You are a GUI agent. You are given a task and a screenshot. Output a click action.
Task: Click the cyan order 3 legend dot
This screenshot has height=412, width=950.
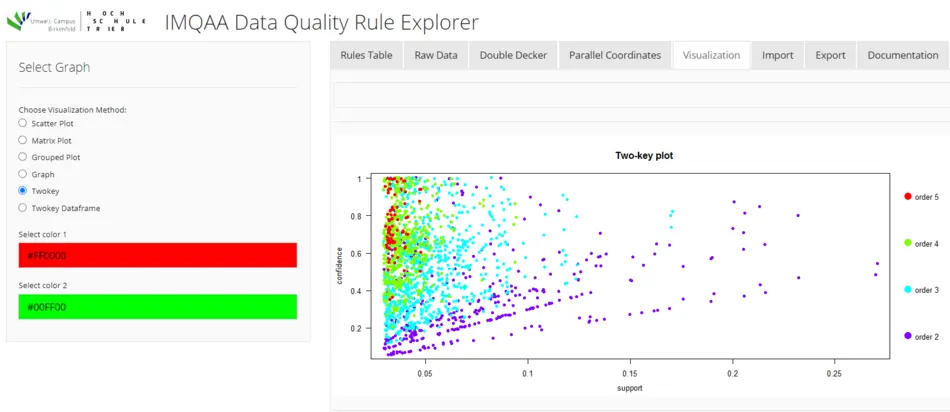pos(907,289)
